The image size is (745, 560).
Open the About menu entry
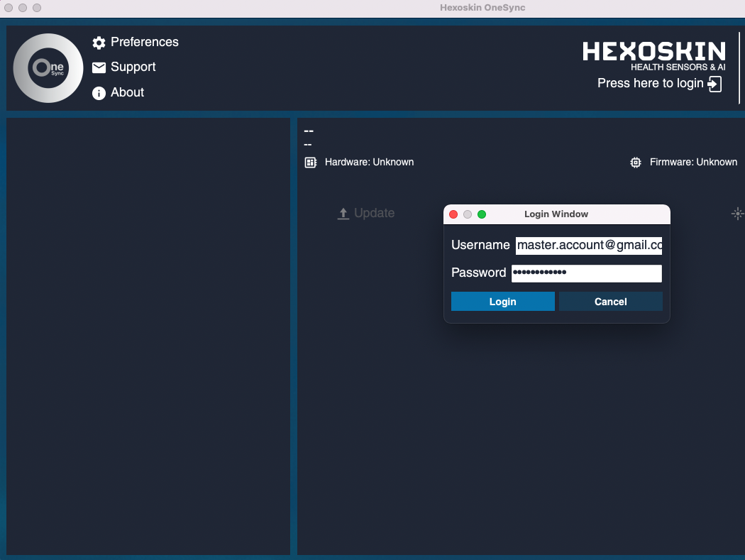tap(128, 92)
